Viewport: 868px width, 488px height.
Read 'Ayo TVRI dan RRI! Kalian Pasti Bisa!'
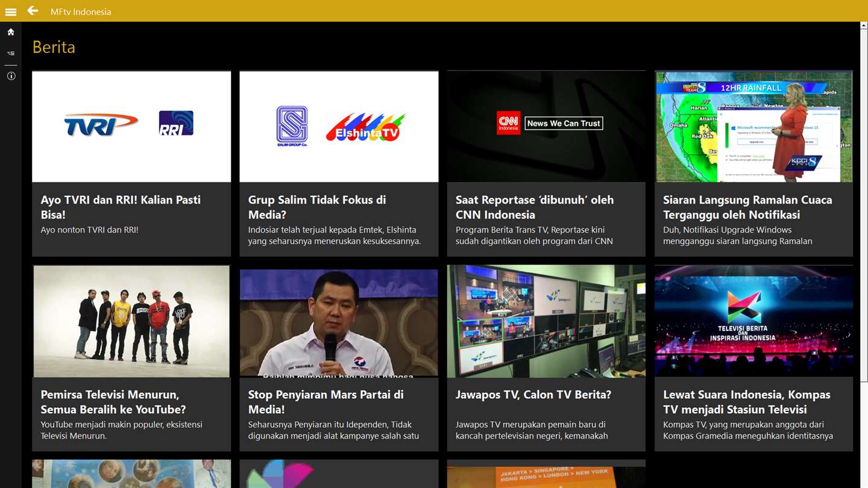point(121,207)
